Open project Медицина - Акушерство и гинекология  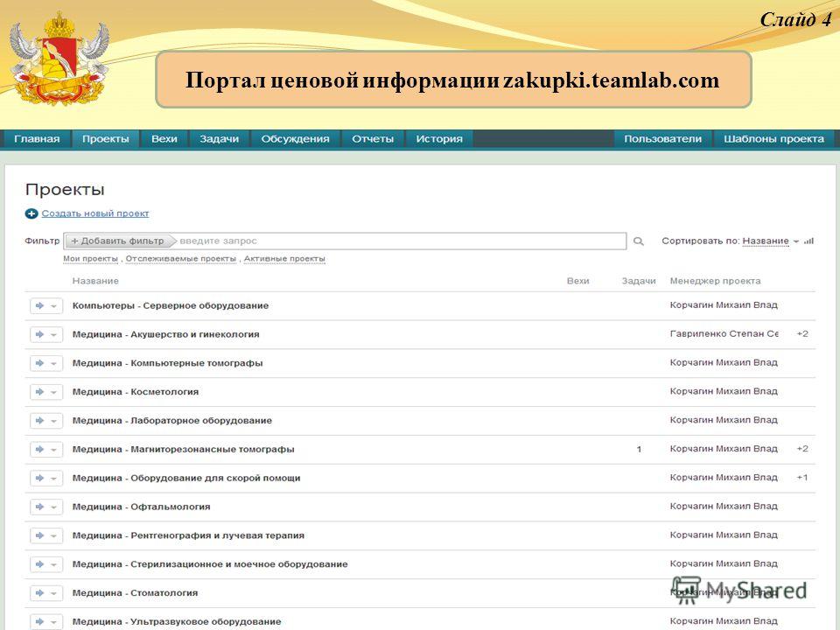tap(165, 334)
